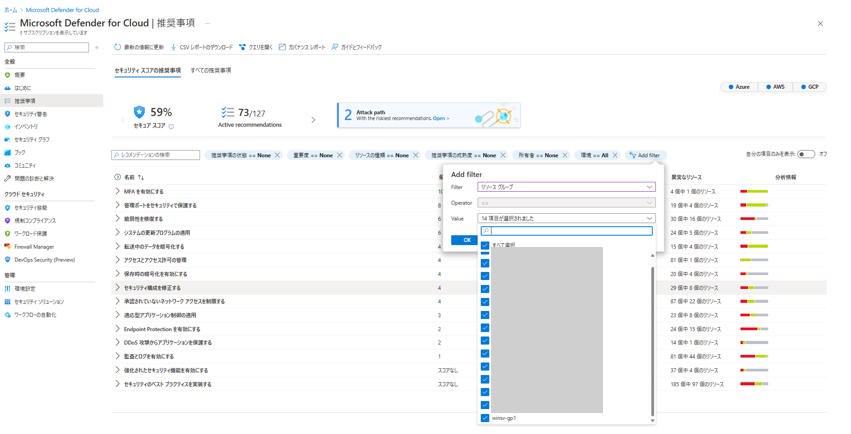
Task: Open 問題の診断と解決 in the sidebar
Action: point(34,178)
